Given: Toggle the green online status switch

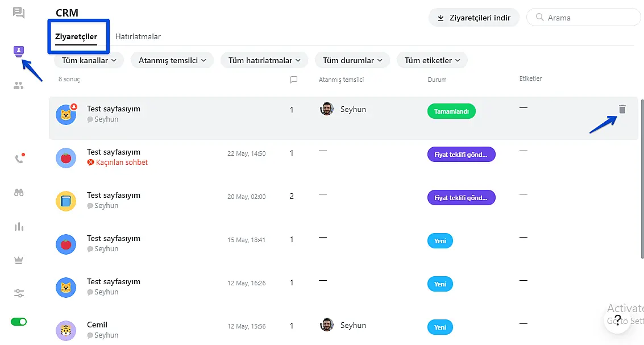Looking at the screenshot, I should 19,322.
